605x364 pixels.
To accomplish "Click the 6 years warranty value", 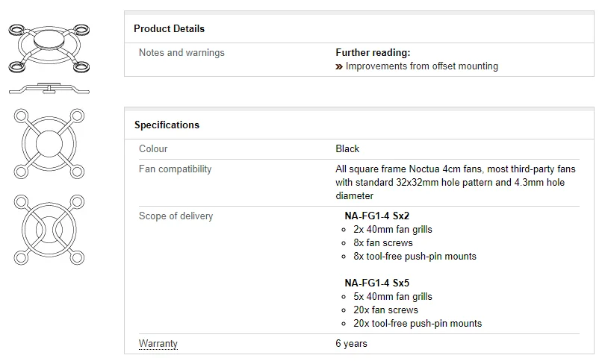I will [351, 344].
